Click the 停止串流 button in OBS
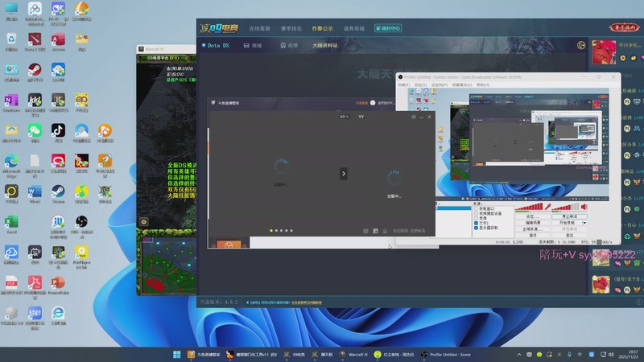Viewport: 644px width, 362px height. point(569,216)
